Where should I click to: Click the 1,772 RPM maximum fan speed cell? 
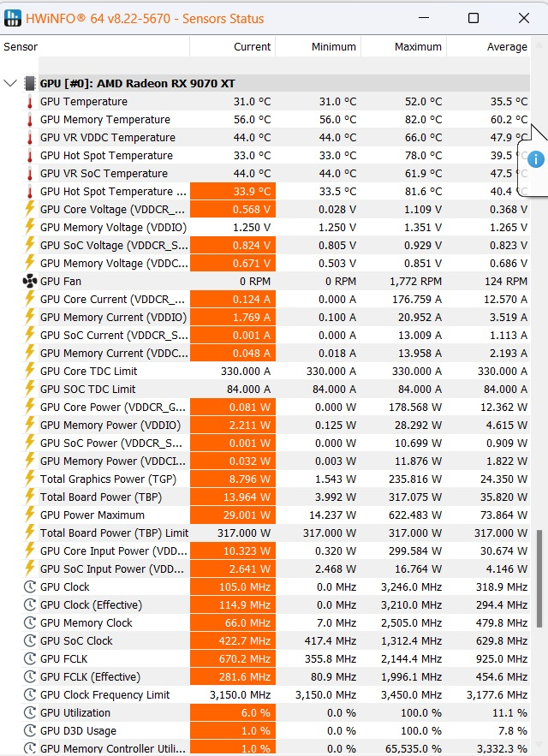pyautogui.click(x=404, y=281)
